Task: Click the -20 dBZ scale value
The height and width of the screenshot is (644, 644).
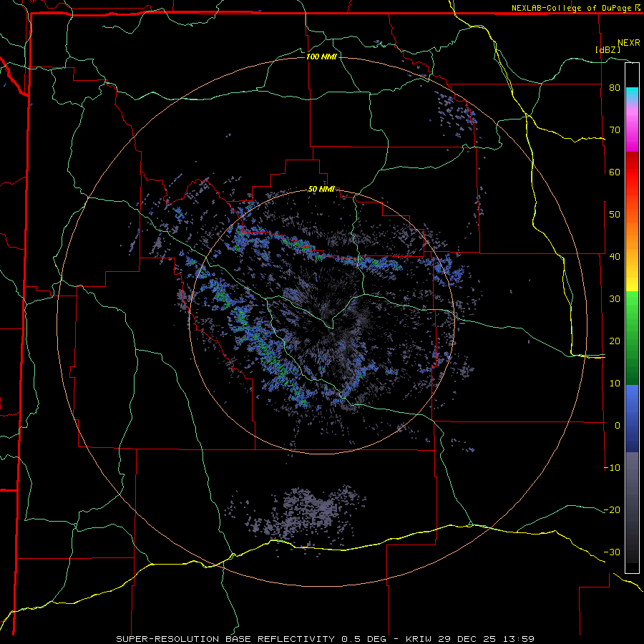Action: point(612,510)
